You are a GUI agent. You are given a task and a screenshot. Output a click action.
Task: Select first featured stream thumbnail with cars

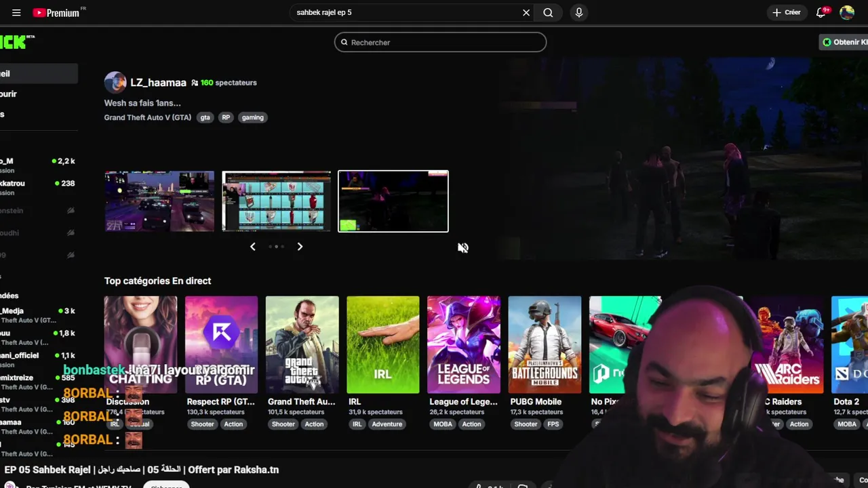tap(159, 201)
